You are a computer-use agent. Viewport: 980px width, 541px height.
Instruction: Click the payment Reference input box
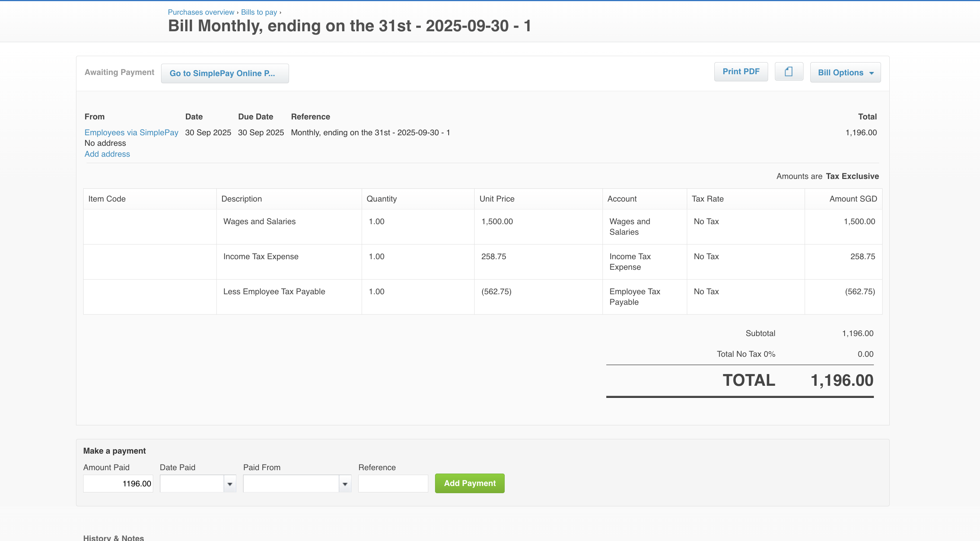[393, 483]
